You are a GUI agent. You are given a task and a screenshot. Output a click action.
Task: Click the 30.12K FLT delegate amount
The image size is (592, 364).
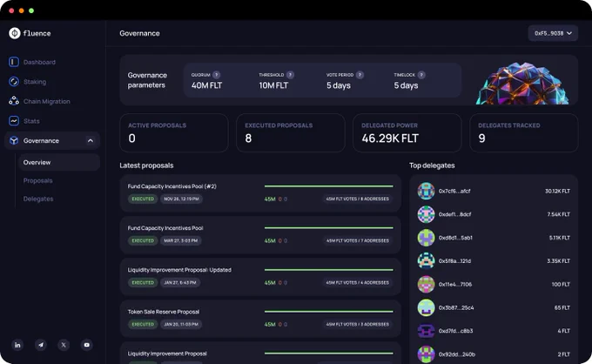pos(557,191)
